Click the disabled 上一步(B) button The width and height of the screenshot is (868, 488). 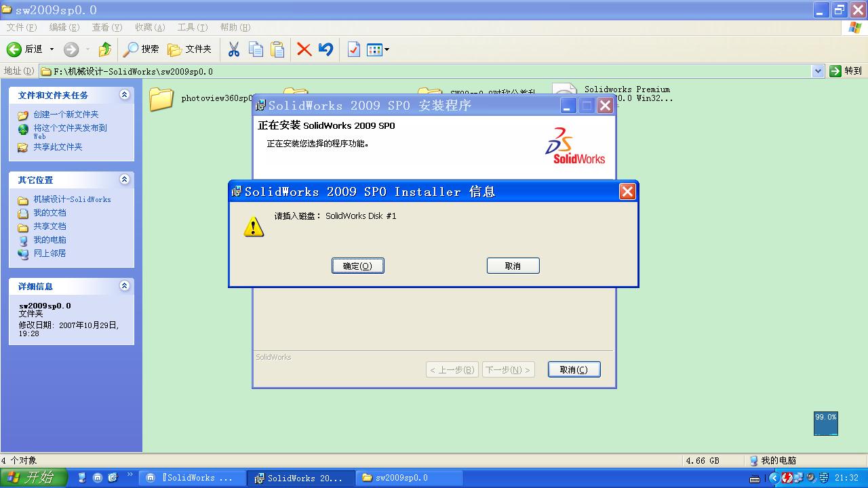(452, 369)
